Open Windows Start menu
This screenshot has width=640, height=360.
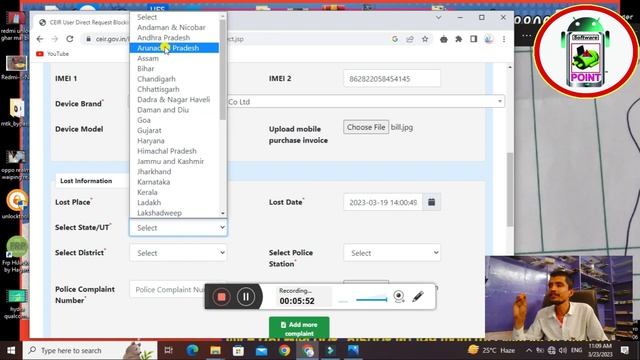pyautogui.click(x=11, y=350)
